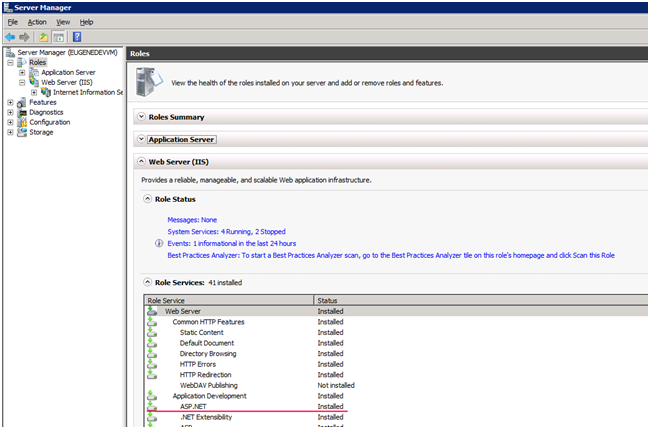Click the System Services status link
Screen dimensions: 650x429
pos(226,231)
